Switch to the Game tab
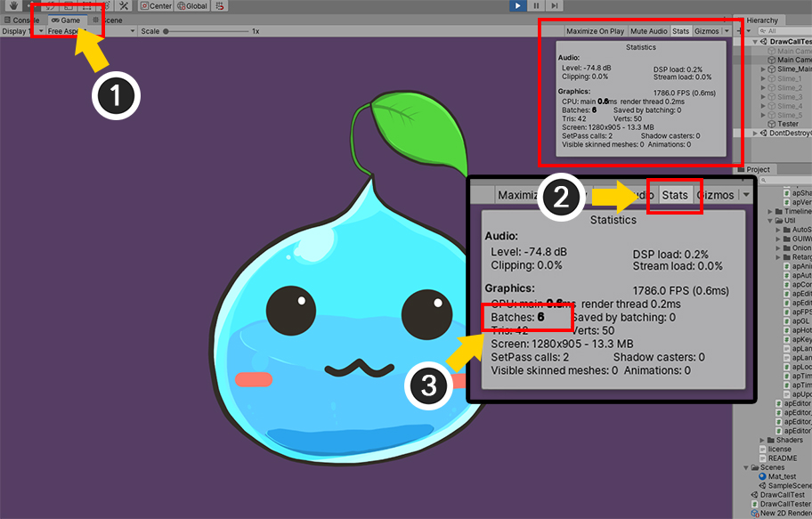Viewport: 812px width, 519px height. click(66, 20)
